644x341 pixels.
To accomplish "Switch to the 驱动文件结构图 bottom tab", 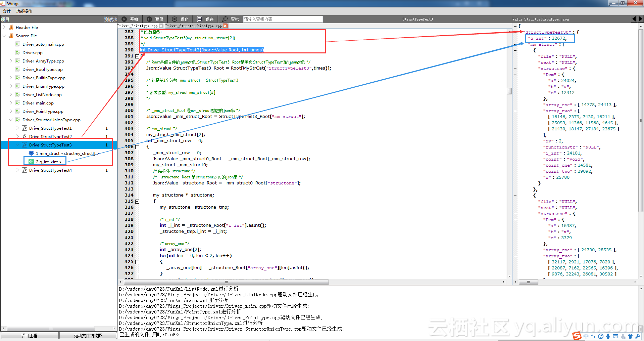I will pyautogui.click(x=88, y=336).
